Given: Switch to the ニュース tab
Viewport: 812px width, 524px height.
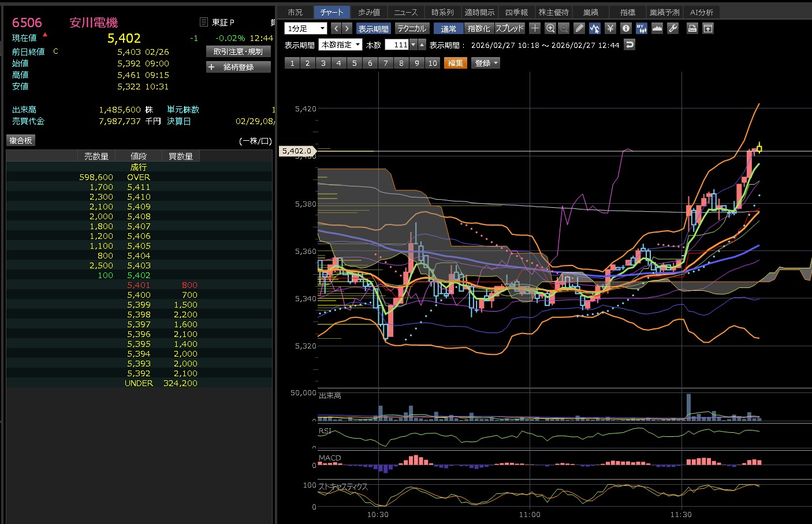Looking at the screenshot, I should [405, 12].
